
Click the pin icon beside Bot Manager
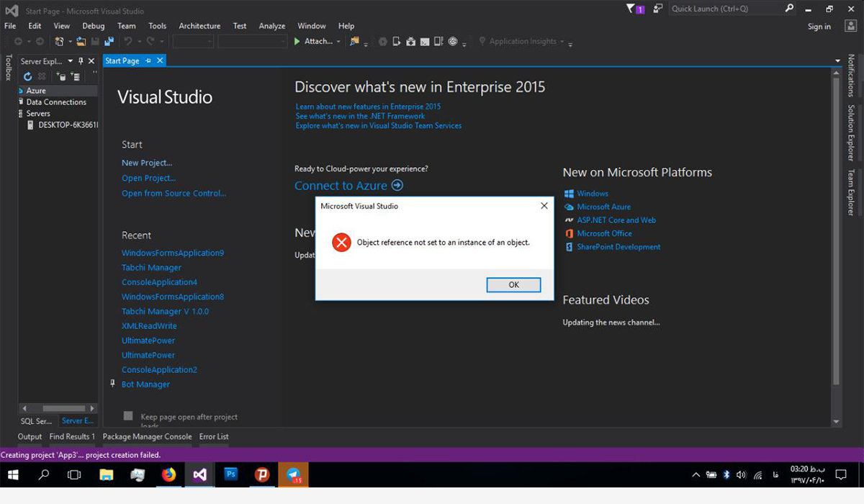coord(113,384)
